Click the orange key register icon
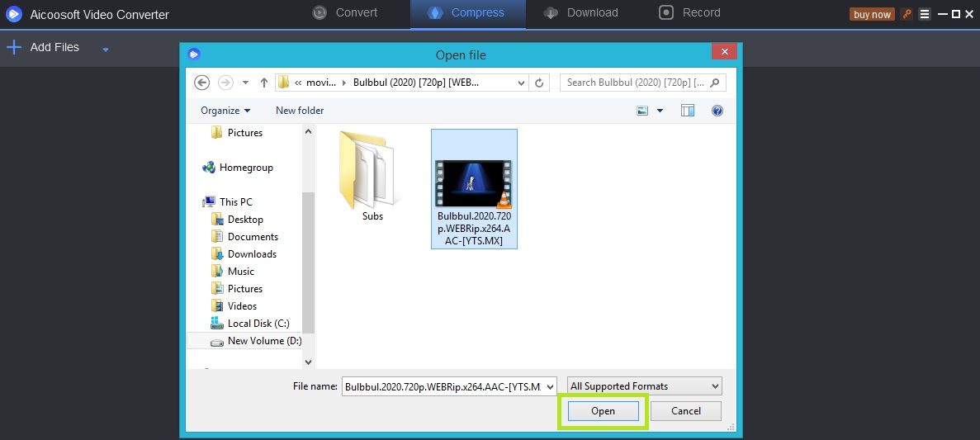The image size is (980, 440). 907,14
